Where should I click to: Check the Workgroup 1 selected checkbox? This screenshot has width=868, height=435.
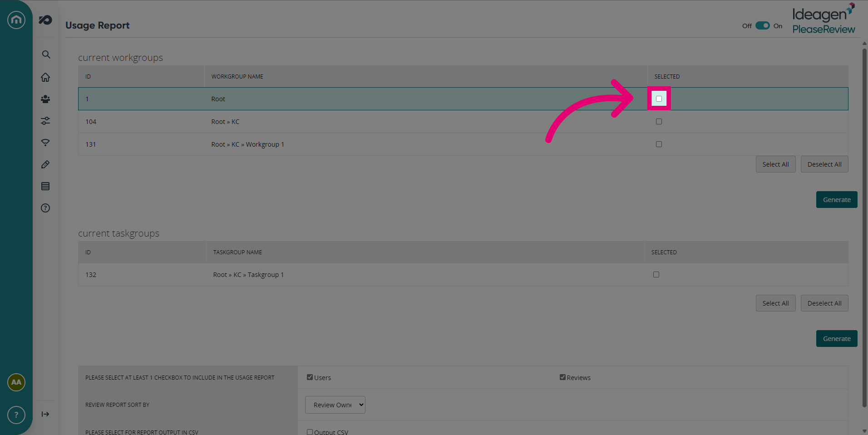[x=659, y=144]
